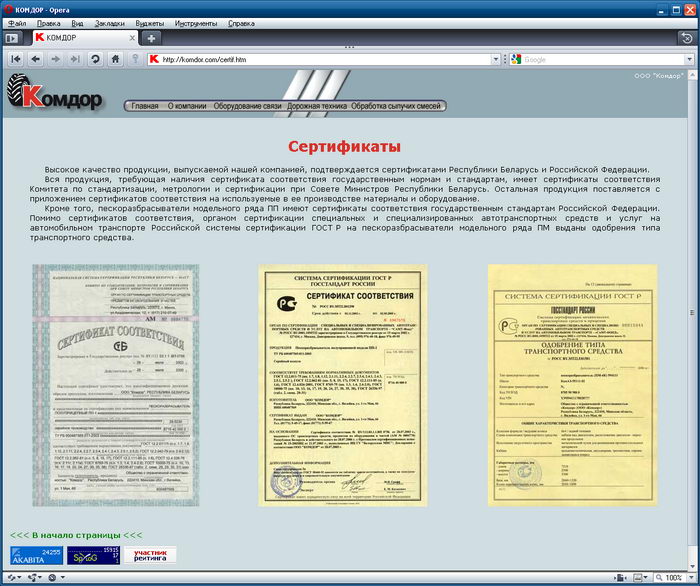Viewport: 700px width, 586px height.
Task: Maximize the Opera window
Action: pos(675,9)
